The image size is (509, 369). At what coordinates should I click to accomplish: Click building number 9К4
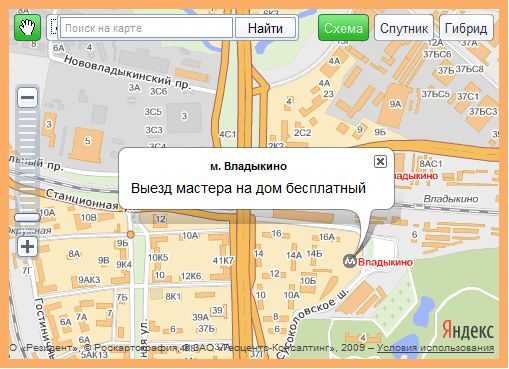pyautogui.click(x=124, y=265)
